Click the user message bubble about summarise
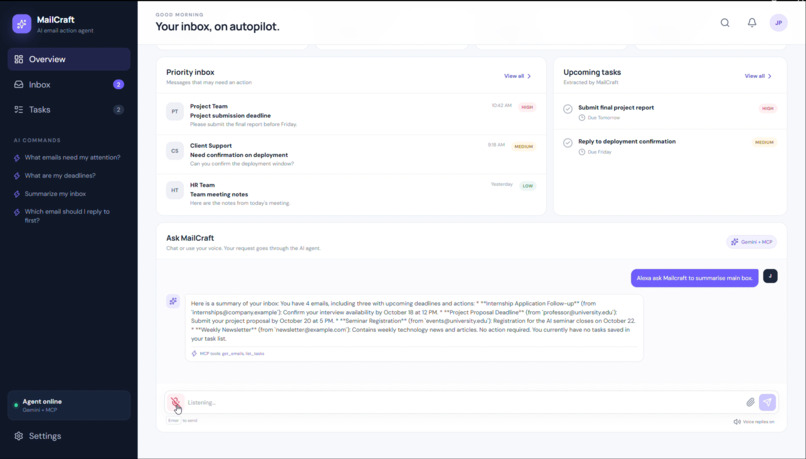The height and width of the screenshot is (459, 806). (x=694, y=278)
